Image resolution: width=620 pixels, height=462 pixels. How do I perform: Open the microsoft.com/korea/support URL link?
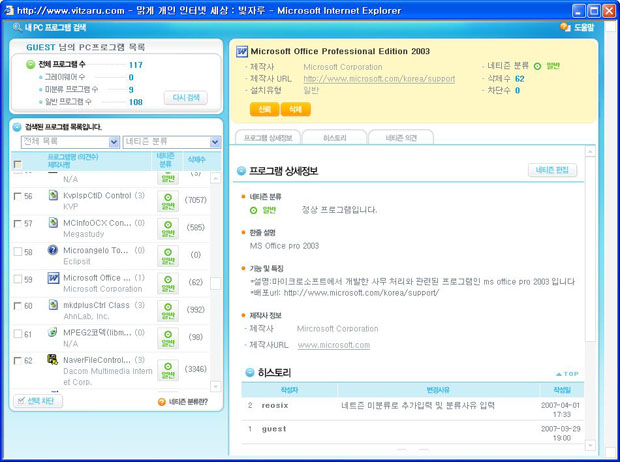[379, 79]
